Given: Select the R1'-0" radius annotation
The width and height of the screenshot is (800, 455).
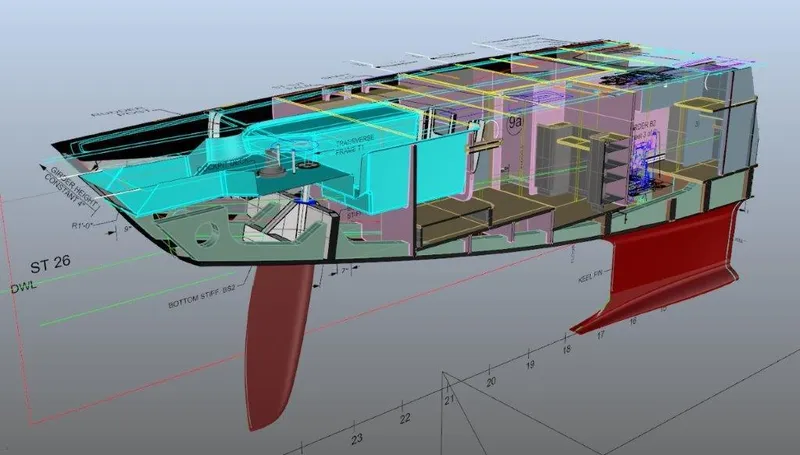Looking at the screenshot, I should [x=84, y=224].
